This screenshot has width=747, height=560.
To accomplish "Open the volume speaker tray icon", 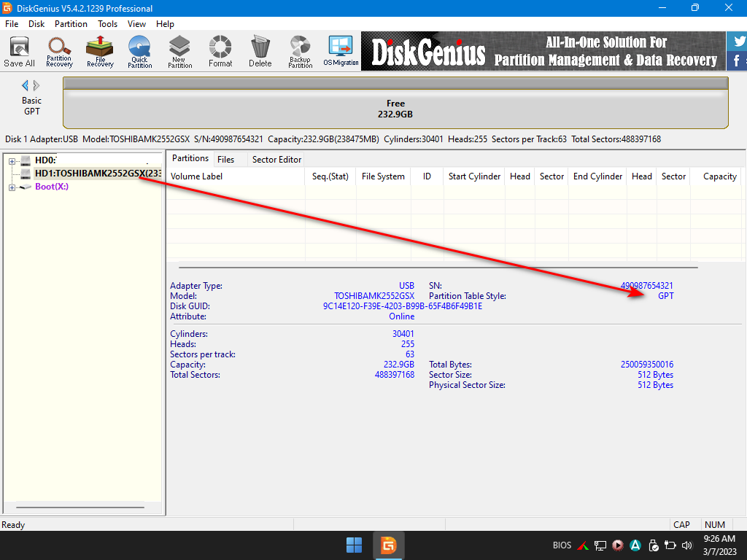I will click(x=687, y=545).
